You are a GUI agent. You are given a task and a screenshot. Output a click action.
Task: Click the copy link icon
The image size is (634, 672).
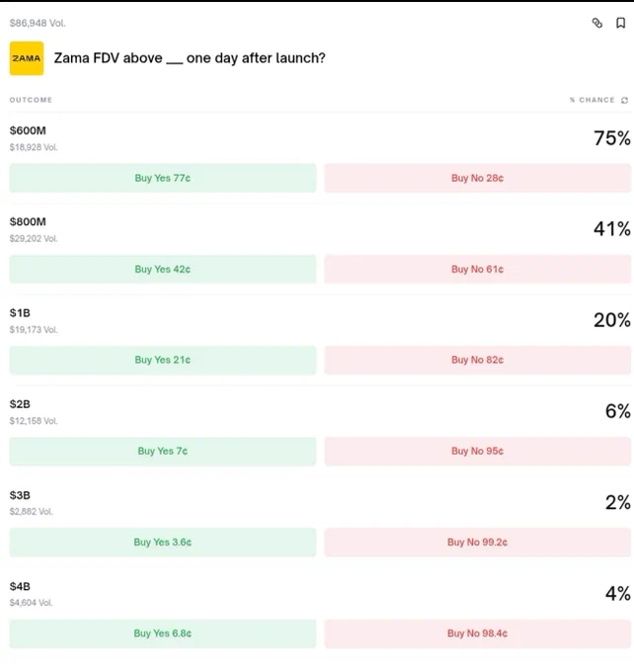(597, 23)
